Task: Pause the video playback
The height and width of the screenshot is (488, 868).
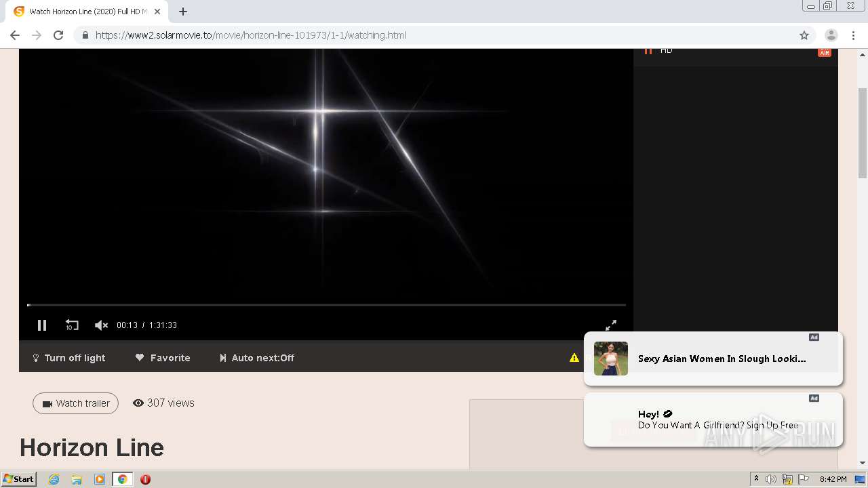Action: (42, 325)
